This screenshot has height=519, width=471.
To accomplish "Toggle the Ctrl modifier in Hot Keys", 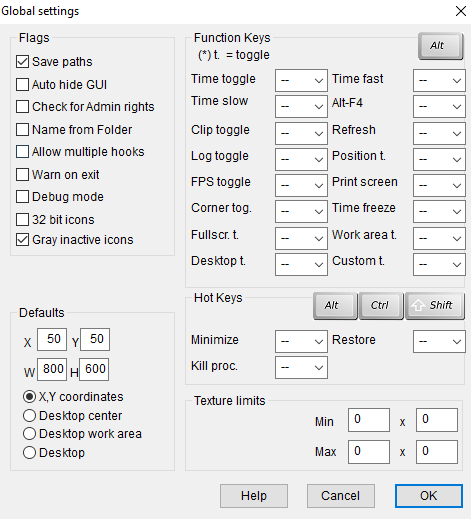I will pos(381,306).
